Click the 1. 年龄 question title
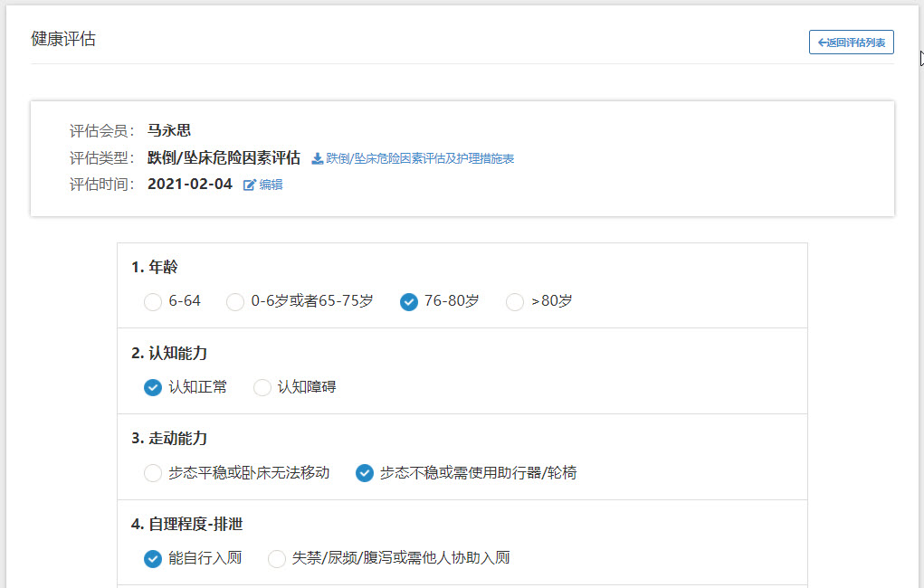The height and width of the screenshot is (588, 924). pos(155,267)
